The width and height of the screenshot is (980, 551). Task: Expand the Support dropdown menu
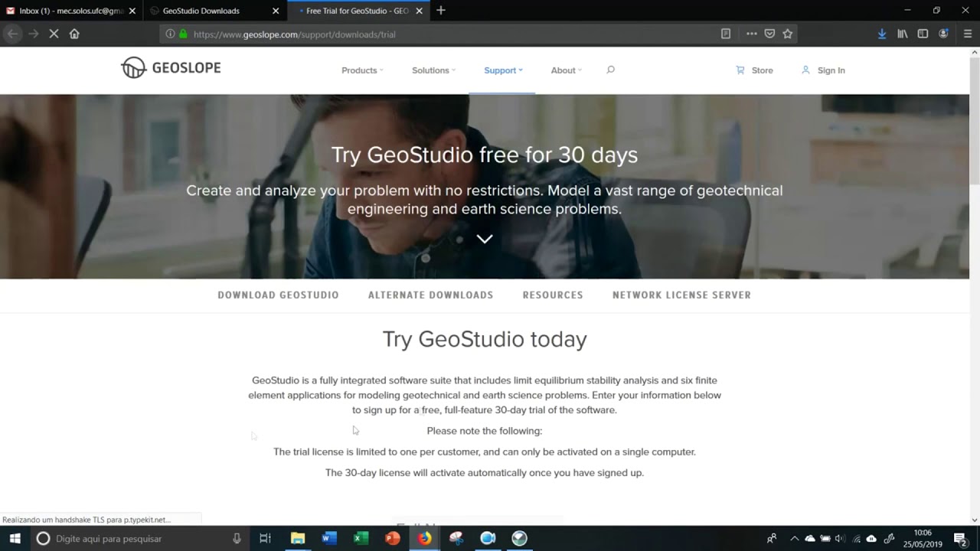click(503, 70)
